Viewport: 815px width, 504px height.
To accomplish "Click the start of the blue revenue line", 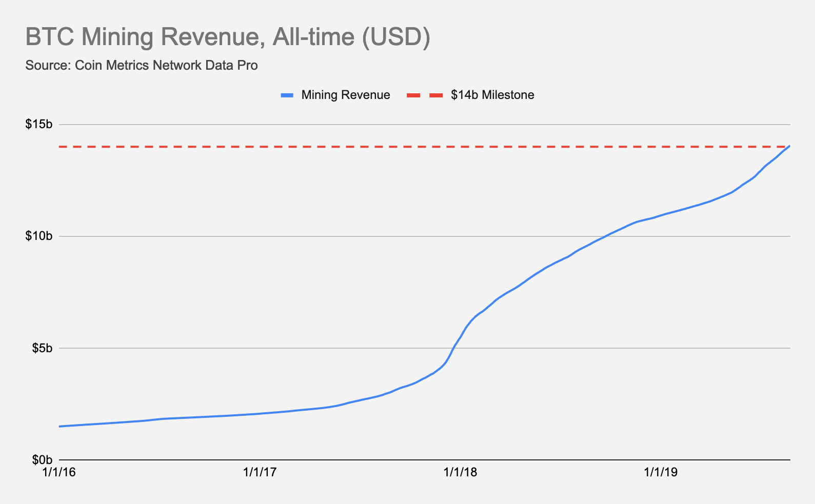I will coord(61,426).
